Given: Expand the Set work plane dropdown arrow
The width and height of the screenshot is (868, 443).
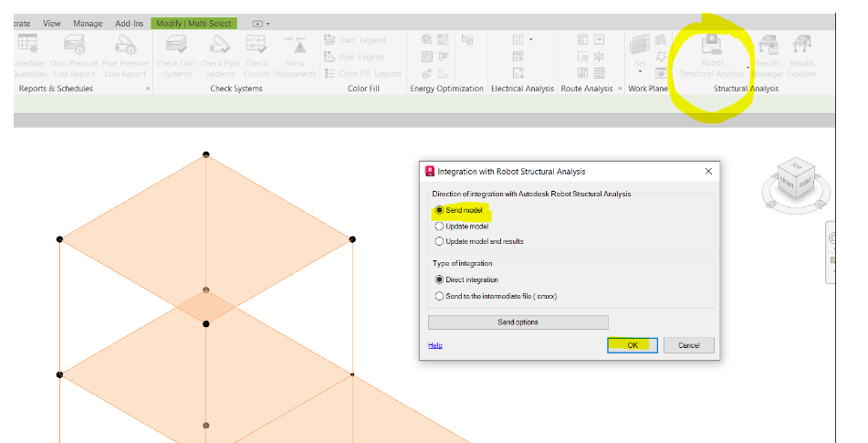Looking at the screenshot, I should pos(640,72).
